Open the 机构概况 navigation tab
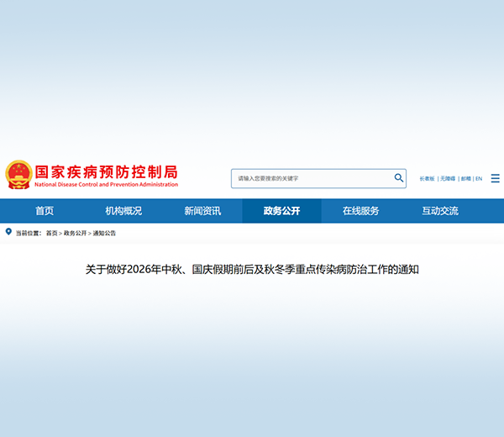The width and height of the screenshot is (504, 437). 123,211
